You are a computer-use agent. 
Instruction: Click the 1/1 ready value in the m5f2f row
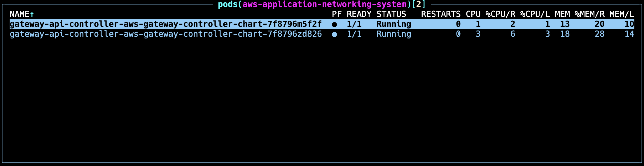point(354,24)
